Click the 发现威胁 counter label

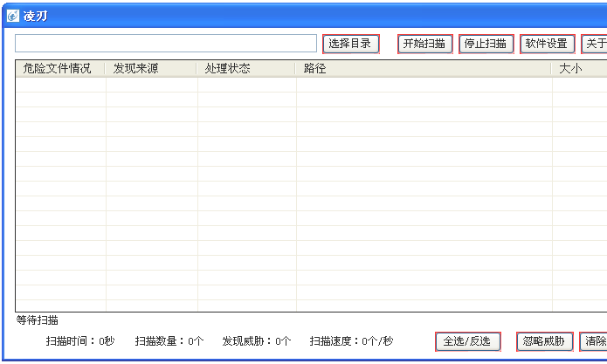point(257,341)
